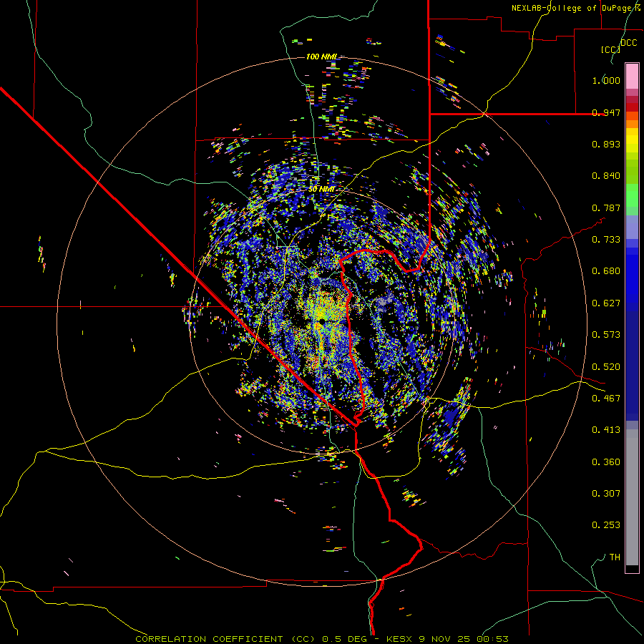Click the [CC] legend unit label
This screenshot has width=644, height=644.
click(610, 49)
